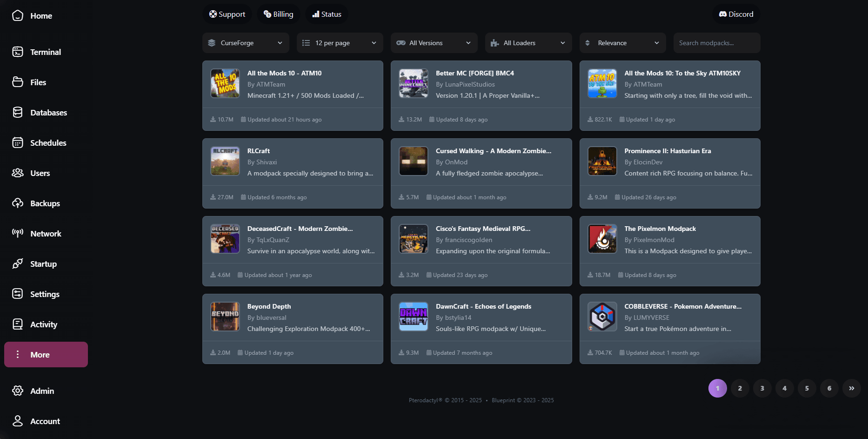The width and height of the screenshot is (868, 439).
Task: Jump to last page with double-arrow
Action: (851, 388)
